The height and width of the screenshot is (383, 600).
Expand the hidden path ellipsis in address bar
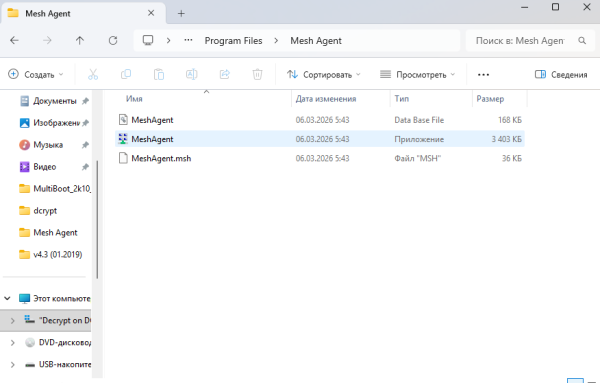pyautogui.click(x=188, y=40)
